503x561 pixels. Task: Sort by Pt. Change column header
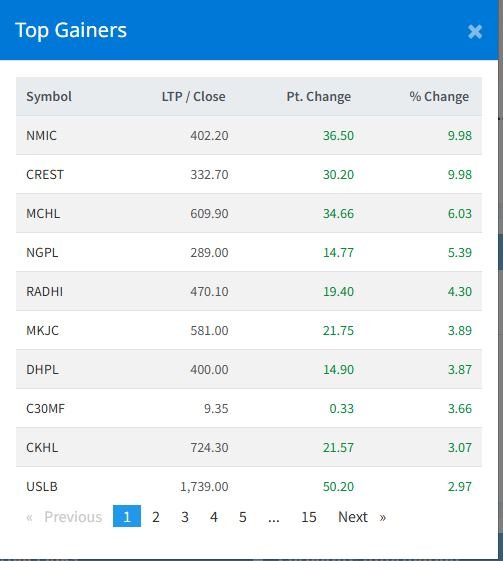click(x=319, y=97)
